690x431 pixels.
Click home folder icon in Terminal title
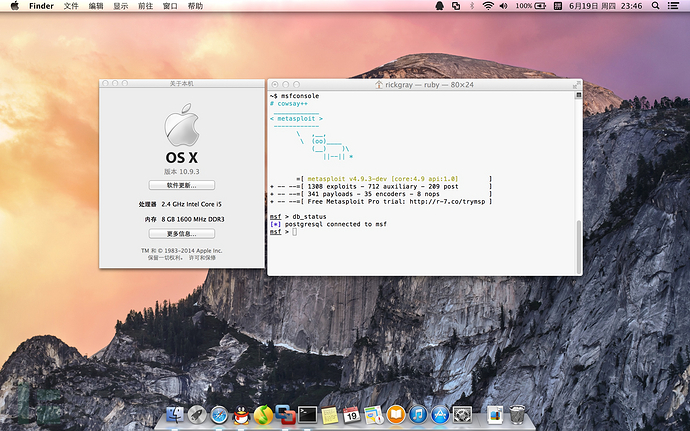tap(378, 85)
